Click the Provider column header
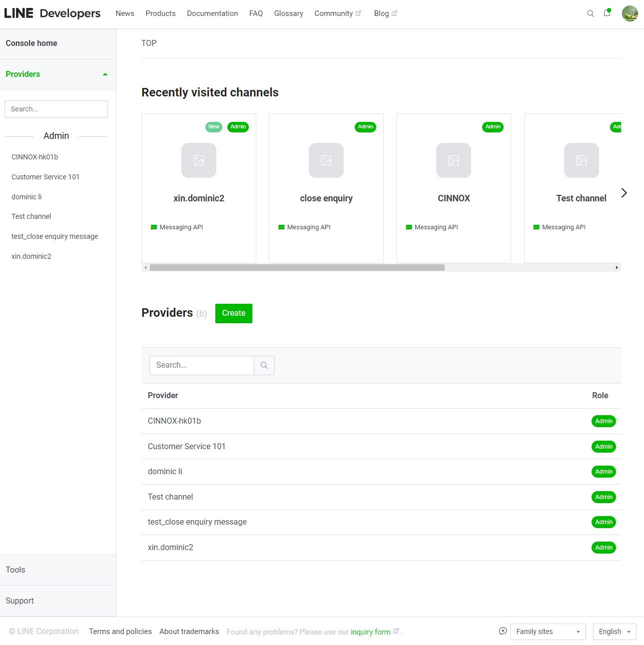This screenshot has height=645, width=644. (163, 396)
